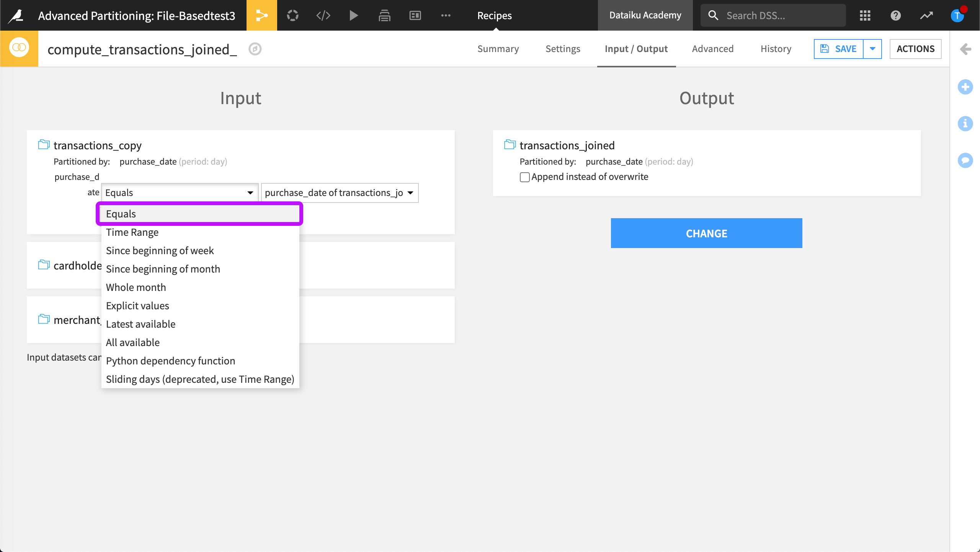Open discussions via the speech bubble icon

966,160
